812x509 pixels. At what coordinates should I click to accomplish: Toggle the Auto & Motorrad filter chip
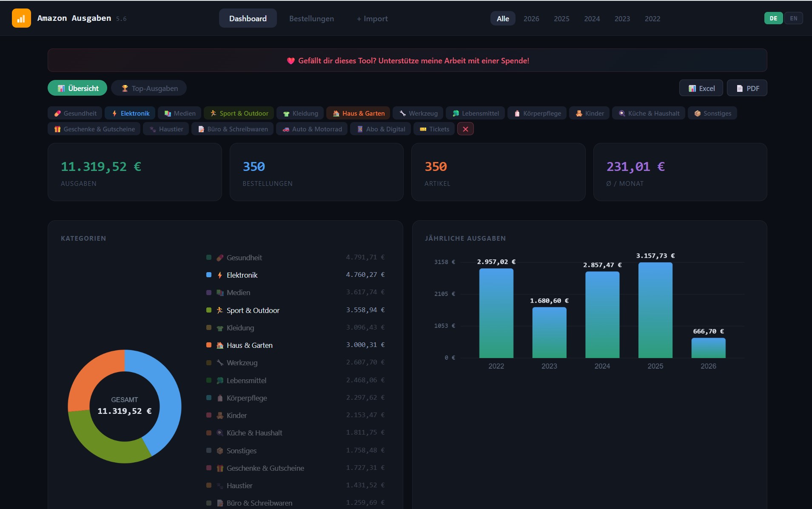tap(312, 129)
